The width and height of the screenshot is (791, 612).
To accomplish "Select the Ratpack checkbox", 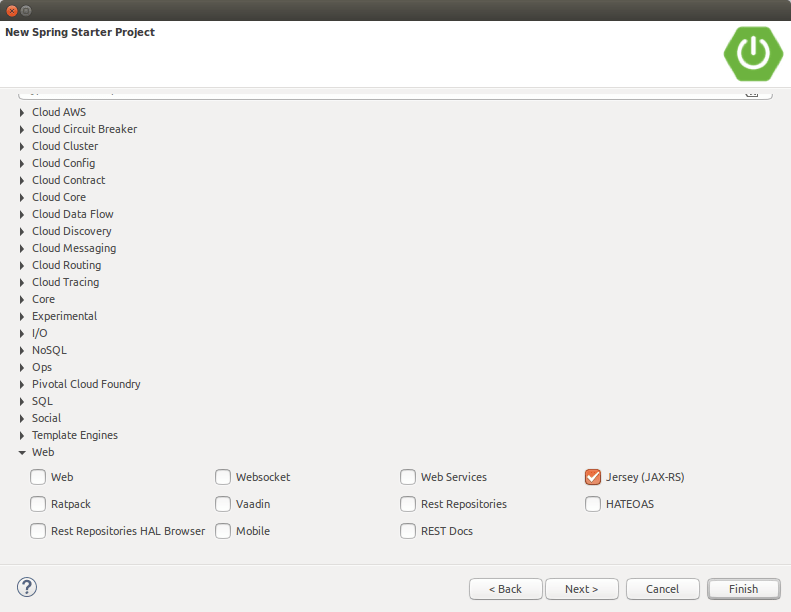I will click(38, 504).
